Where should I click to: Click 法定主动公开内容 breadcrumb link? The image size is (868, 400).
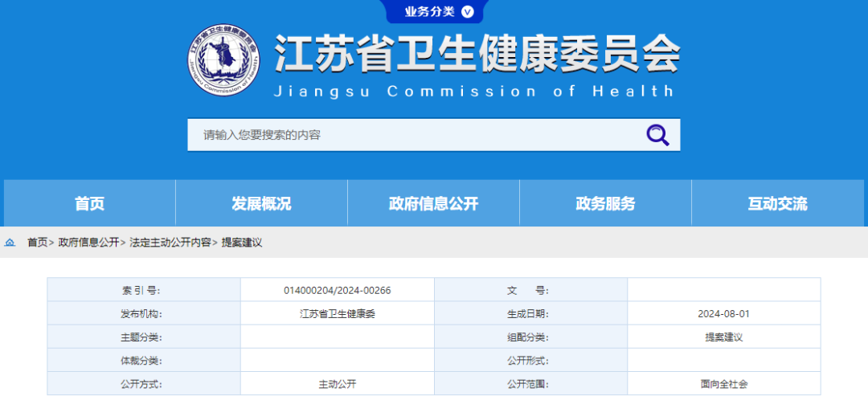pos(170,243)
